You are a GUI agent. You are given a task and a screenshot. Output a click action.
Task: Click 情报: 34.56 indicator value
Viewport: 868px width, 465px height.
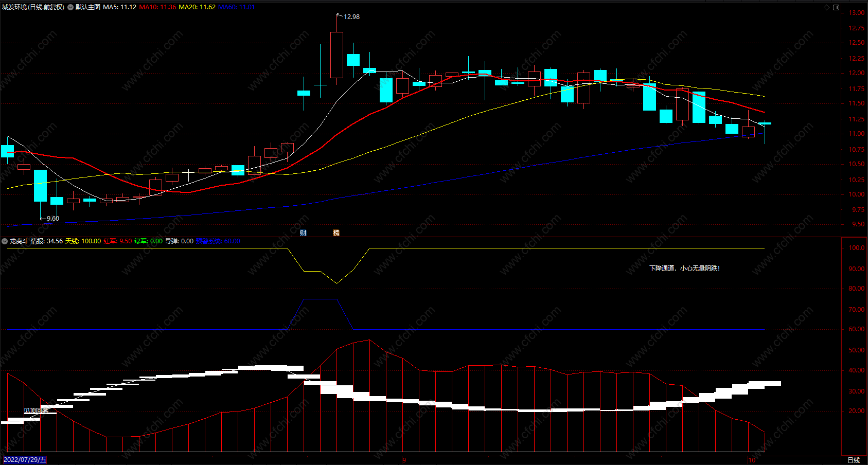pos(47,241)
